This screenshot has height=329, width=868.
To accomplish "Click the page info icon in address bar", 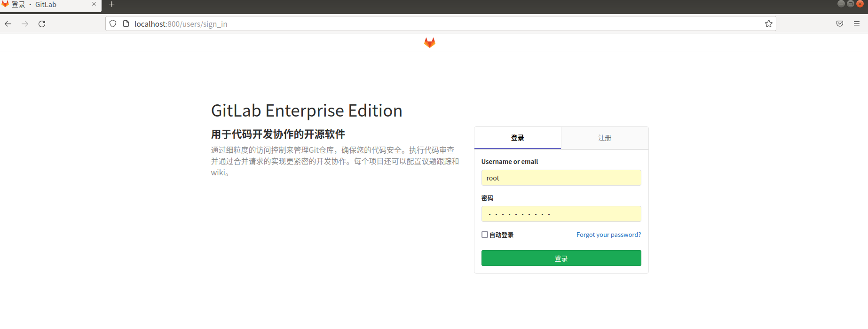I will [x=126, y=24].
